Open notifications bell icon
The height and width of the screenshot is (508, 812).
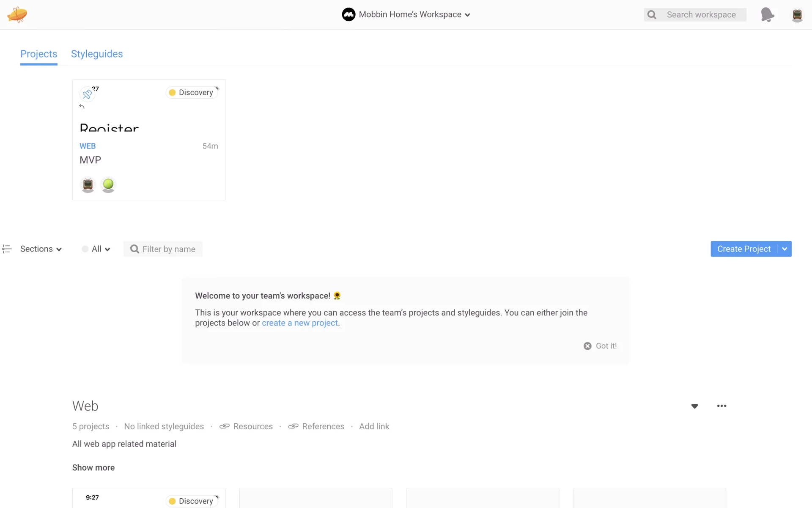pos(767,14)
